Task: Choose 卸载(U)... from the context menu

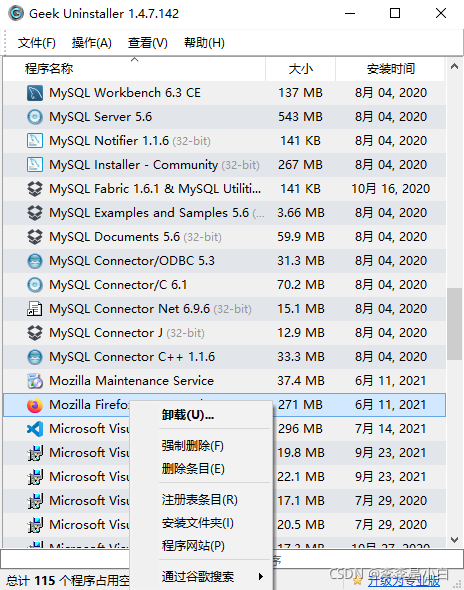Action: 188,415
